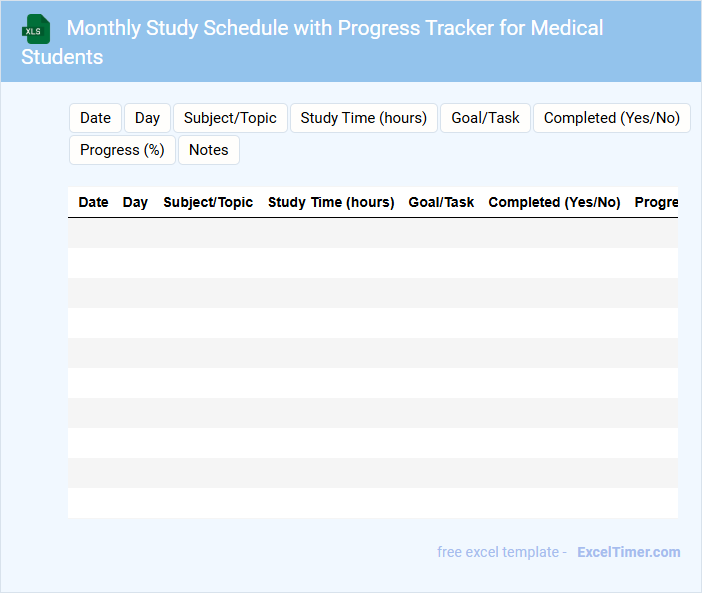The width and height of the screenshot is (702, 593).
Task: Click the Study Time (hours) table header
Action: (x=331, y=202)
